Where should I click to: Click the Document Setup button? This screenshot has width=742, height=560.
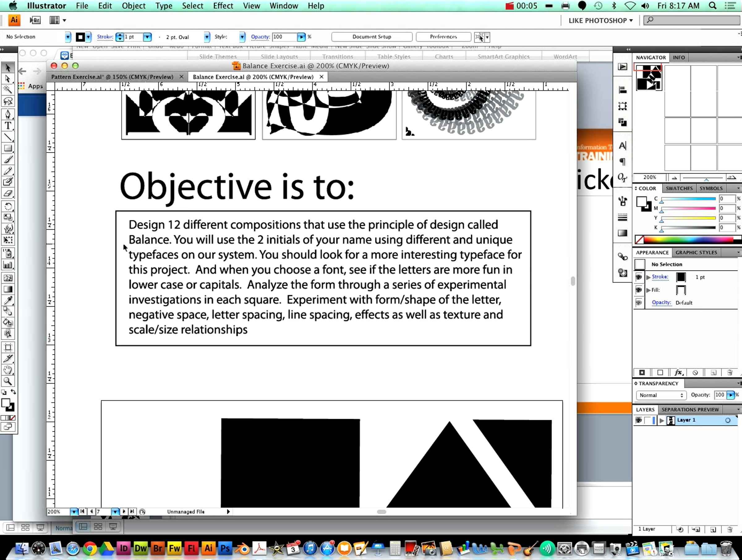tap(371, 36)
